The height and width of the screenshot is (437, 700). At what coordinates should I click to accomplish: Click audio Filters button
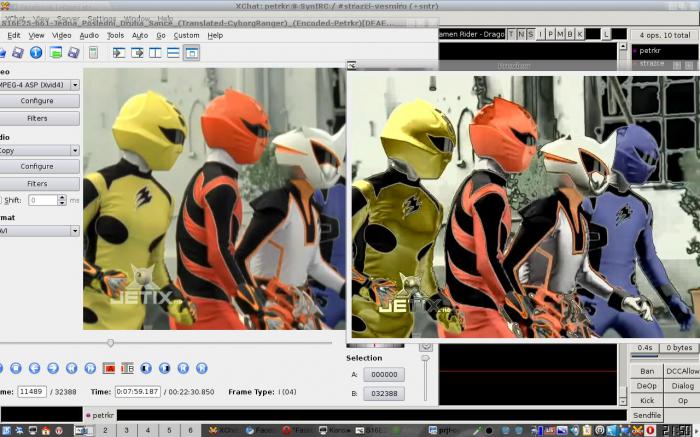pos(39,183)
